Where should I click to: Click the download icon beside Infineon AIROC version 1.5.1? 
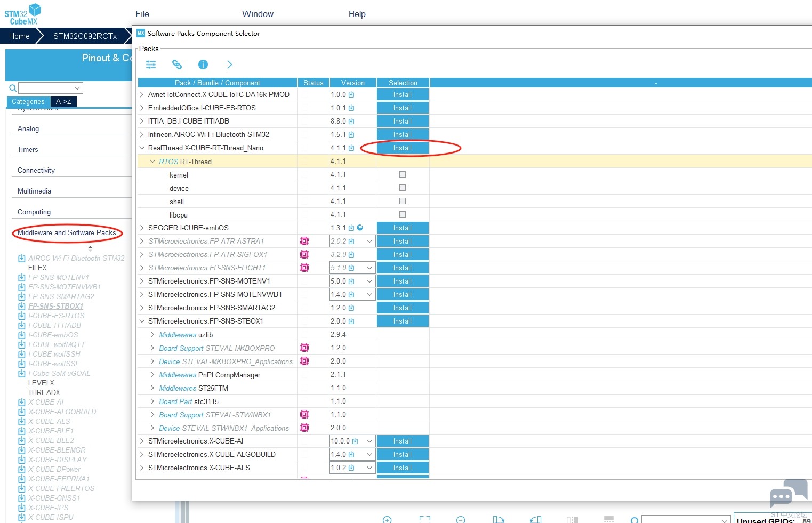(x=351, y=135)
